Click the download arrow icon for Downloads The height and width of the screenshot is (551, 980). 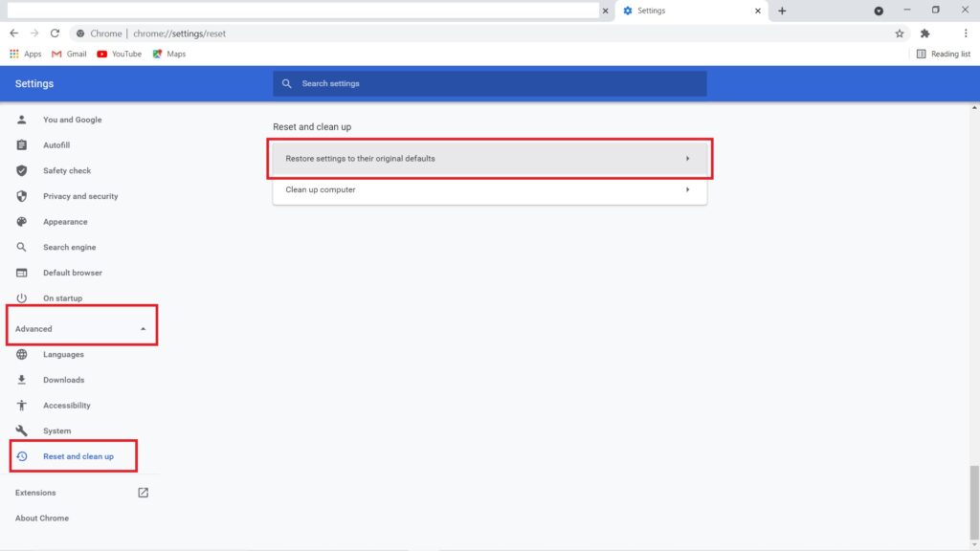[x=21, y=380]
